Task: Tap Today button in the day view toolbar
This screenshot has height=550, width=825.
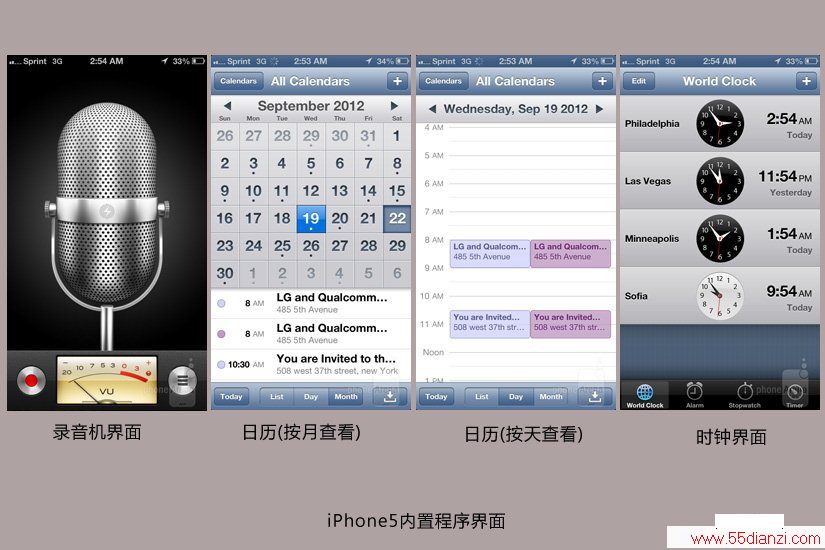Action: [436, 396]
